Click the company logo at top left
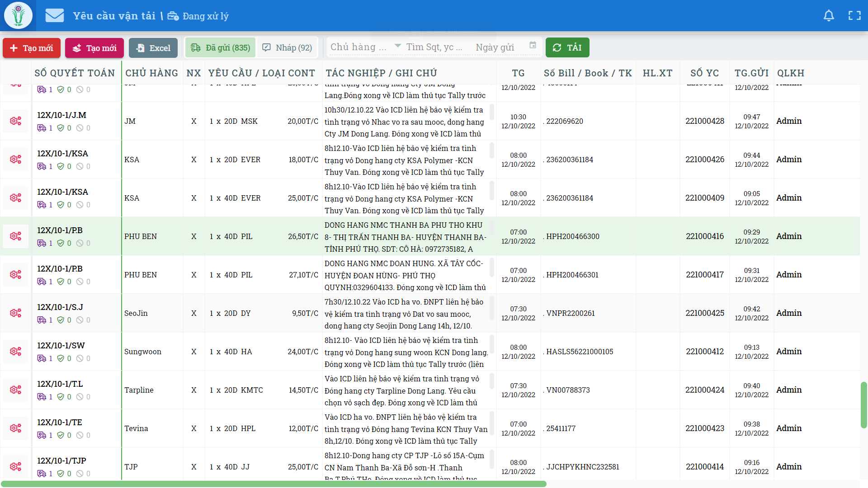The width and height of the screenshot is (868, 488). (x=18, y=15)
